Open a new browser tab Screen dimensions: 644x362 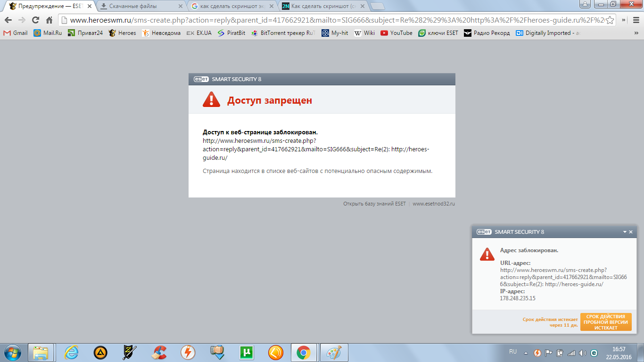pyautogui.click(x=378, y=7)
